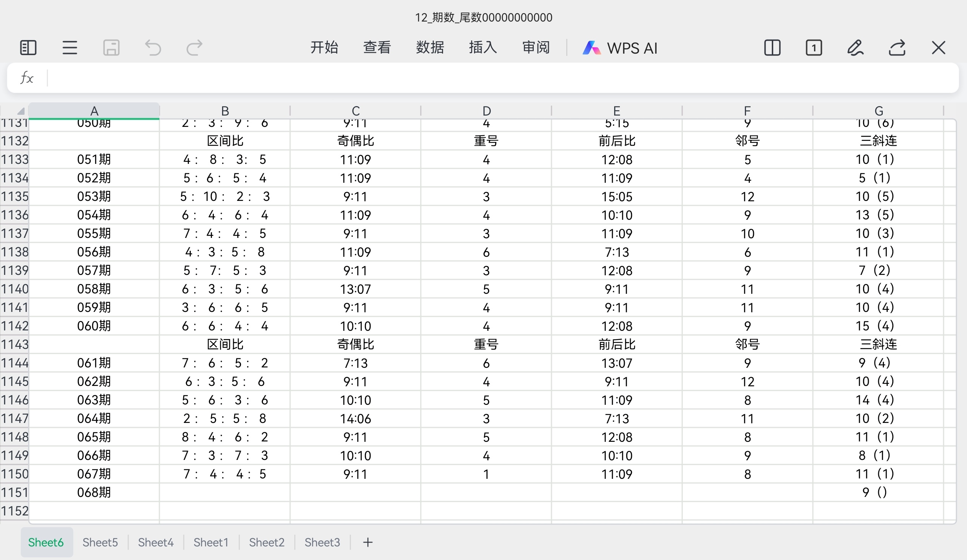The width and height of the screenshot is (967, 560).
Task: Open the WPS AI assistant
Action: click(620, 48)
